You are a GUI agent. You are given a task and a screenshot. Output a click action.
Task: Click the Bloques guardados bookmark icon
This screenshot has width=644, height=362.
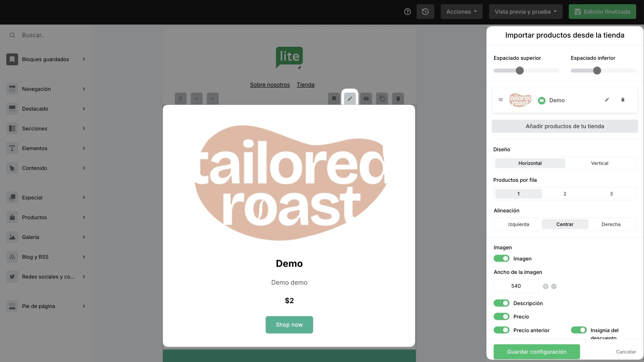pos(12,59)
